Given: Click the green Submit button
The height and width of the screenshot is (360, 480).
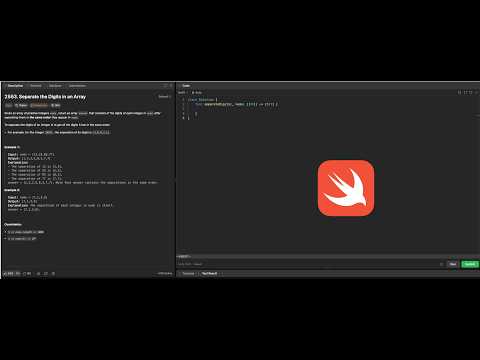Looking at the screenshot, I should coord(470,264).
